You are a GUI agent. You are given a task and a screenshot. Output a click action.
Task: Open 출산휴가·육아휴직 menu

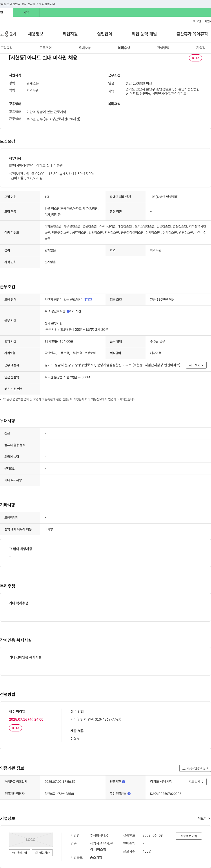point(192,34)
